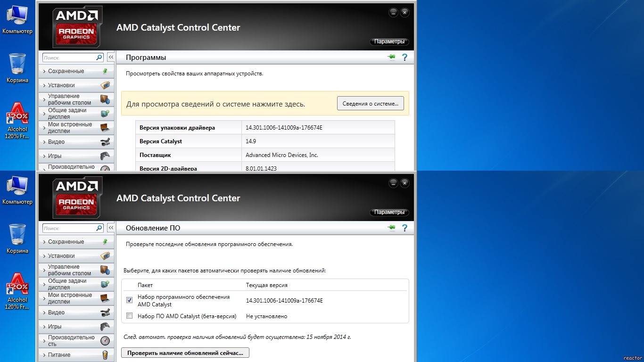Open Параметры in the Обновление ПО window

pos(389,212)
